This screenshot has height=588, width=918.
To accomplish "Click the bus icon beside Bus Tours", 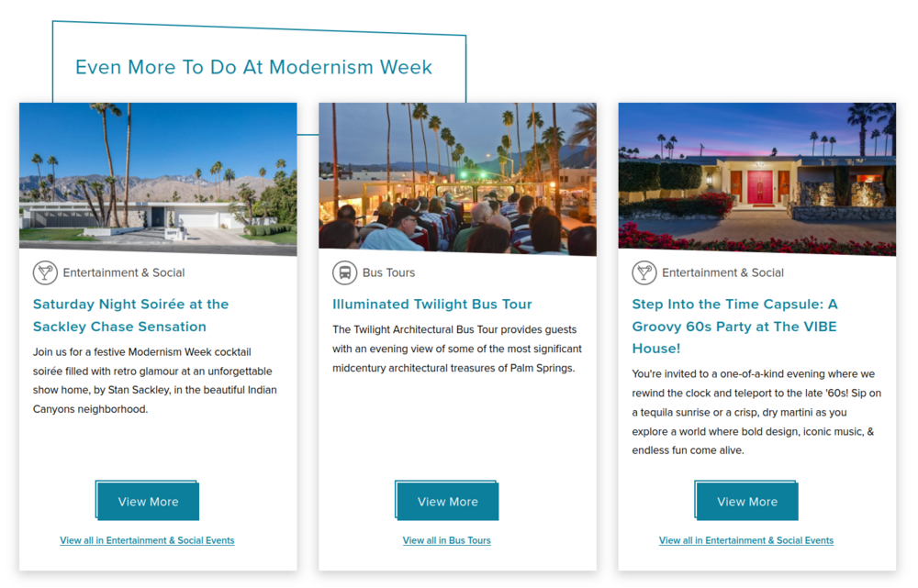I will pyautogui.click(x=344, y=272).
